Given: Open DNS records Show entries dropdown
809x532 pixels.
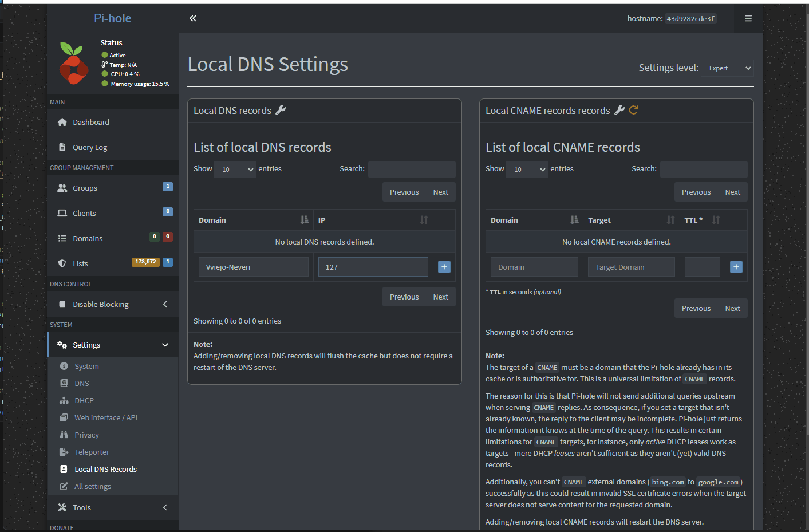Looking at the screenshot, I should tap(235, 170).
